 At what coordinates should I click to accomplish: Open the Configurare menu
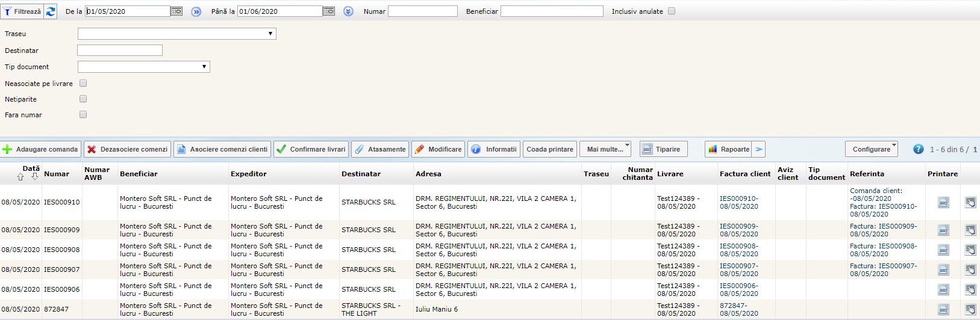coord(871,149)
